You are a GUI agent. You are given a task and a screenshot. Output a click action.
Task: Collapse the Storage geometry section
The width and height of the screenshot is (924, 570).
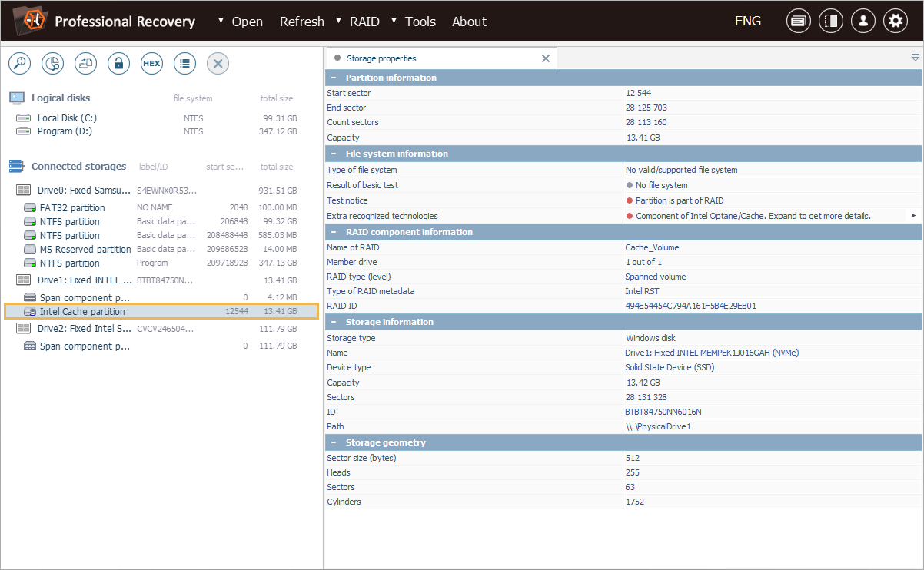334,442
